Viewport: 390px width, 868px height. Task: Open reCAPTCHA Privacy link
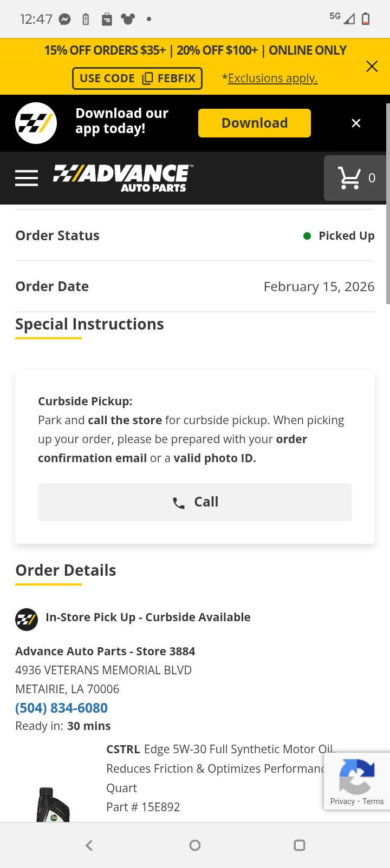tap(342, 801)
